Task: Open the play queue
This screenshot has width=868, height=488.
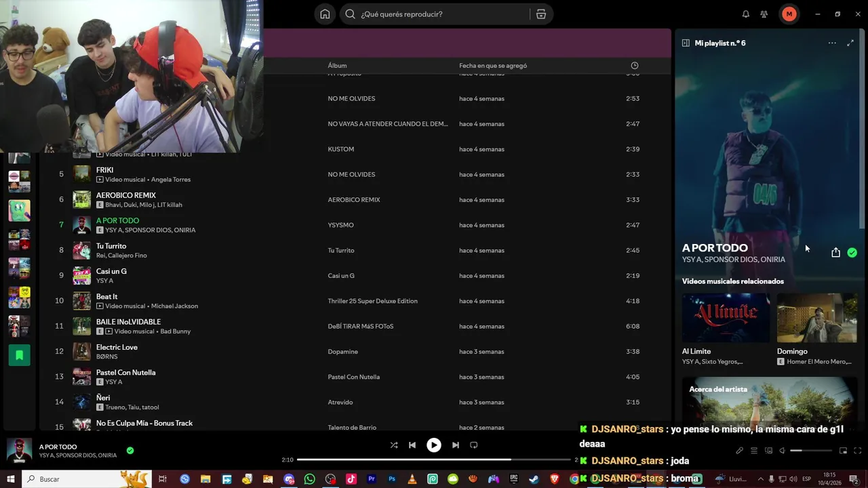Action: 753,451
